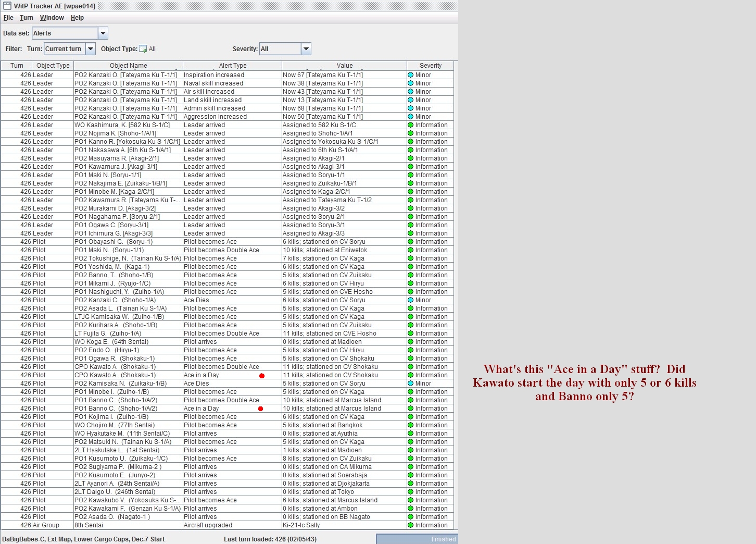This screenshot has height=544, width=756.
Task: Click the green Information icon on PO2 Asada O. row
Action: (x=411, y=517)
